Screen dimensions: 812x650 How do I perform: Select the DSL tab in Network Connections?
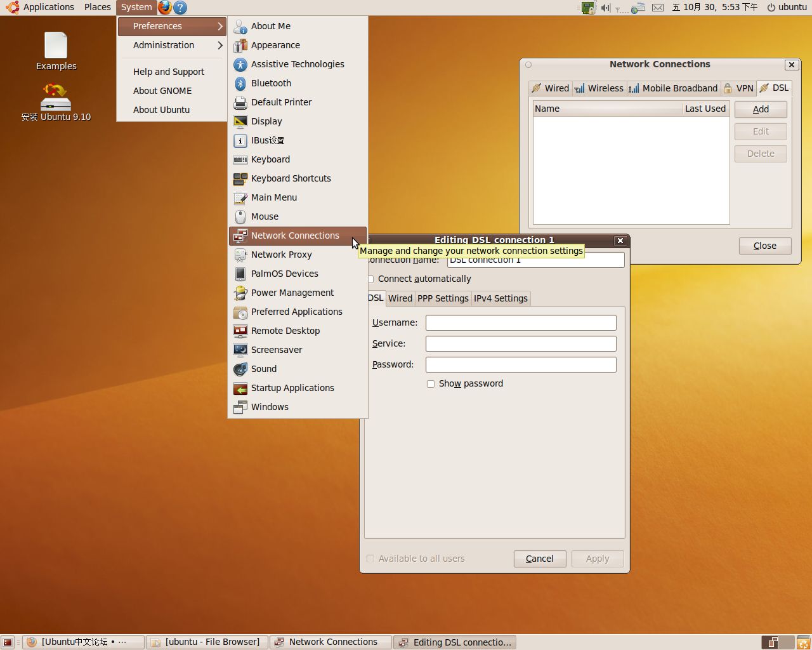(774, 88)
